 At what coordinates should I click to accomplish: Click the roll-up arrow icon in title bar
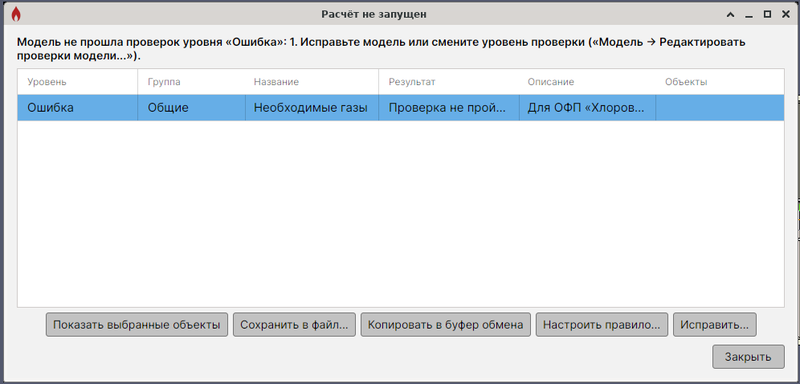[x=731, y=15]
